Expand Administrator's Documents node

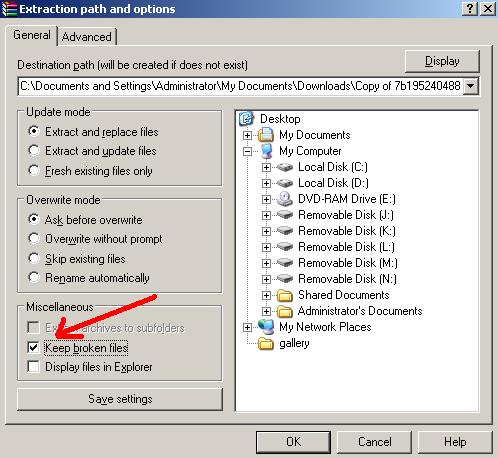click(266, 311)
